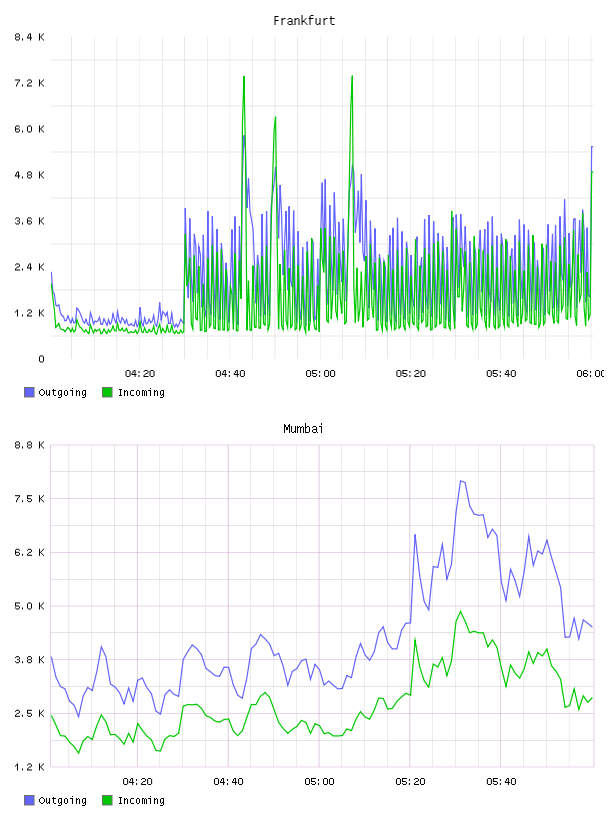This screenshot has width=608, height=816.
Task: Click the highest blue Outgoing peak in Mumbai chart
Action: coord(461,481)
